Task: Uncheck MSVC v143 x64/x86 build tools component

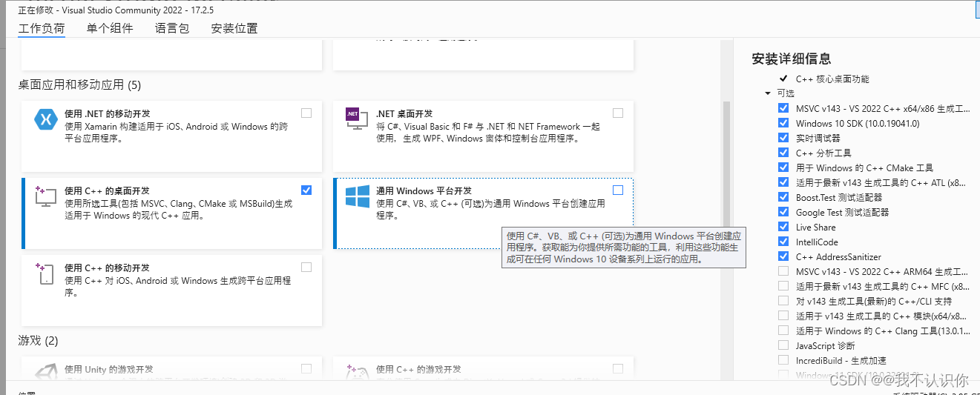Action: (783, 108)
